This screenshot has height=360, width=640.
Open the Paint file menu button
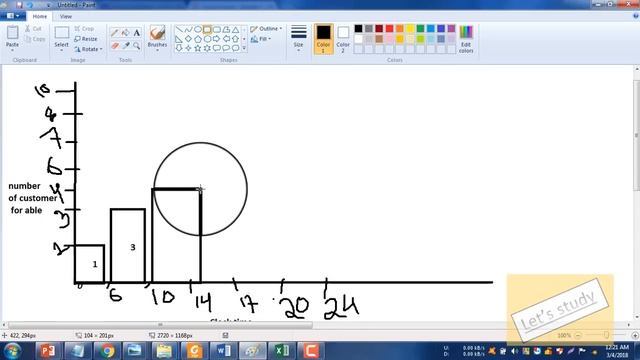point(13,16)
